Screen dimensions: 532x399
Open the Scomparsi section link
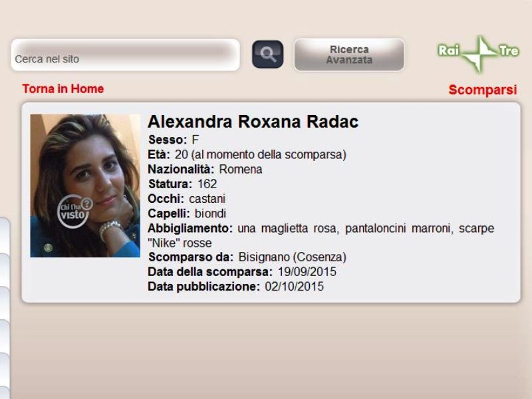tap(483, 90)
